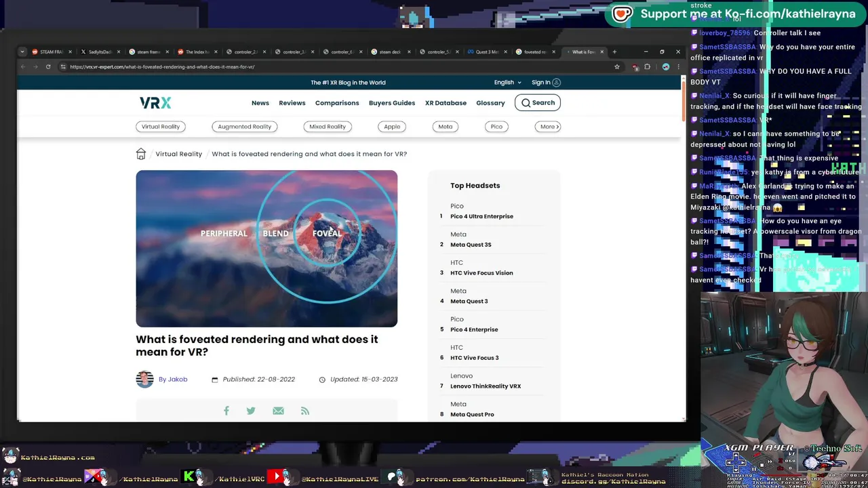Open Pico 4 Ultra Enterprise headset link
Image resolution: width=868 pixels, height=488 pixels.
(481, 216)
